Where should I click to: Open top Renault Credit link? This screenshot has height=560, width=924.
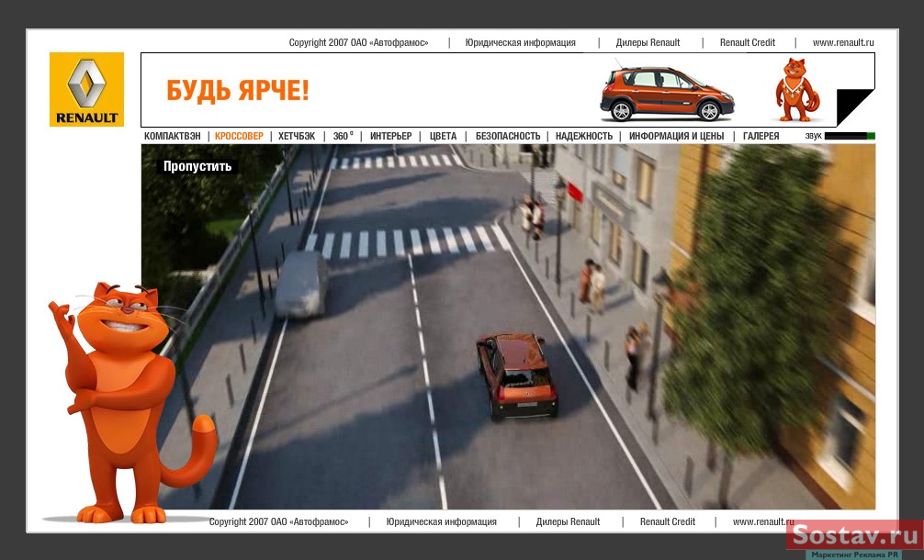(748, 42)
